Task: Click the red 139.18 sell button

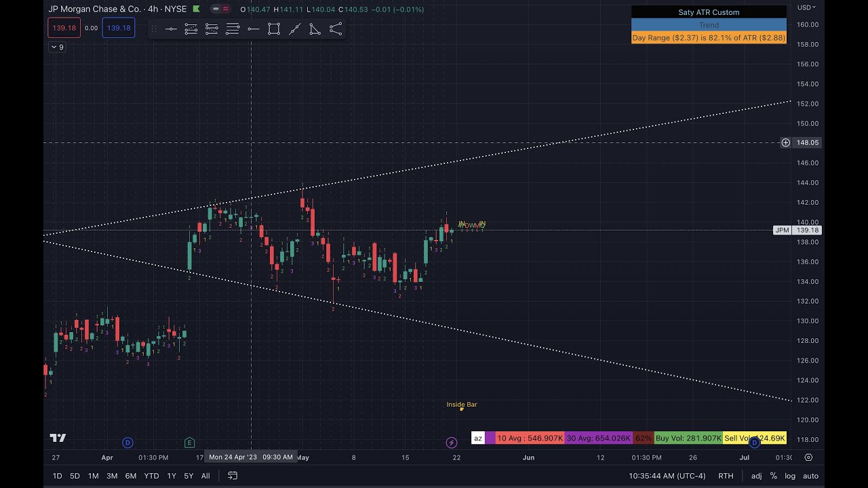Action: (x=64, y=28)
